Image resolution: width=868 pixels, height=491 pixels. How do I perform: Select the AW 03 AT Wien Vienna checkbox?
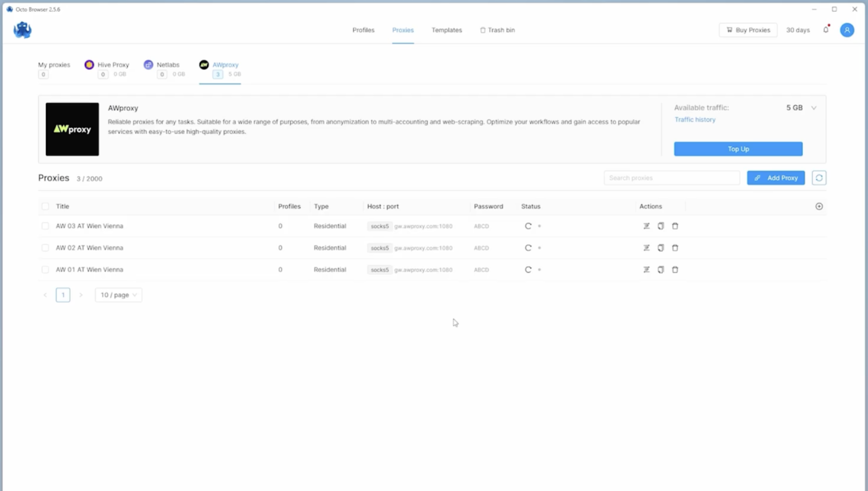click(45, 226)
